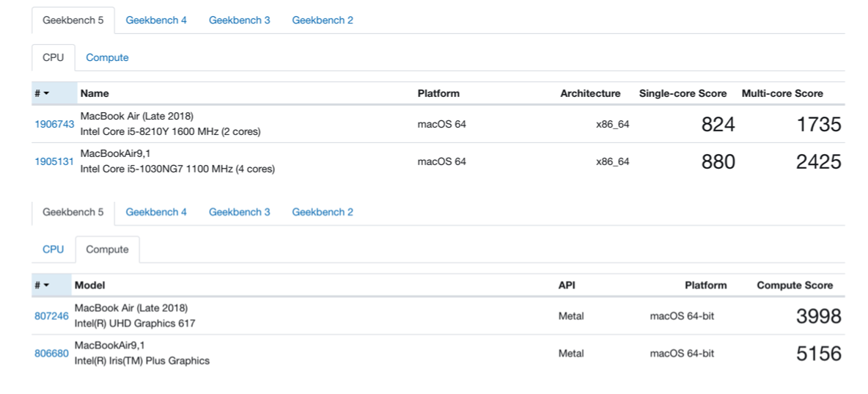Viewport: 868px width, 394px height.
Task: Switch to Compute tab in top panel
Action: [107, 58]
